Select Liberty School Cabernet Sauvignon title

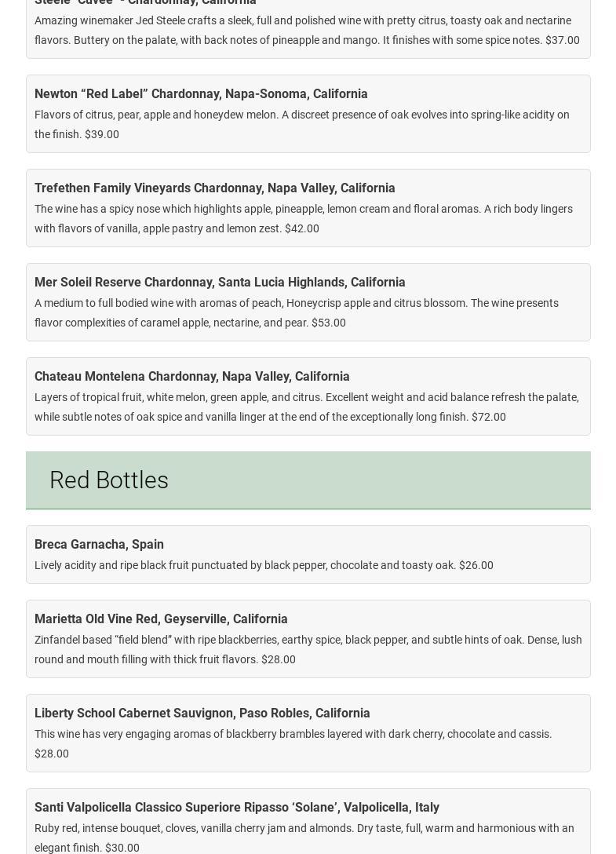[x=202, y=713]
